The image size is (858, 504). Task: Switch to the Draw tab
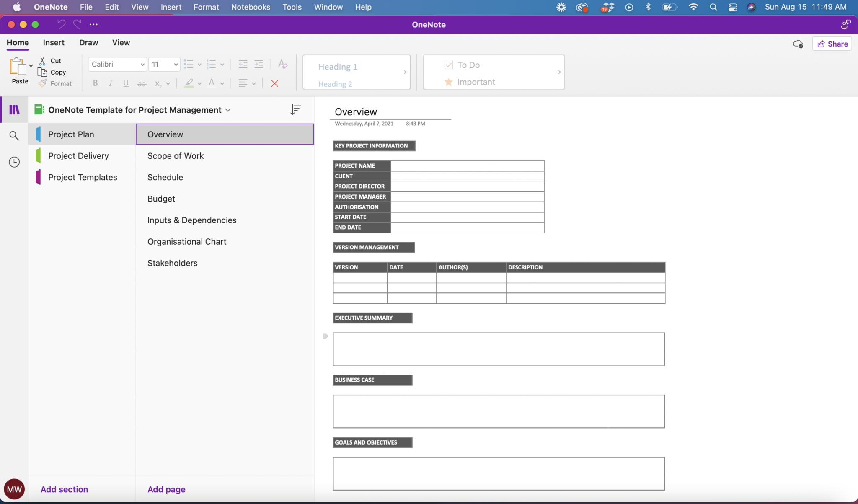[88, 42]
